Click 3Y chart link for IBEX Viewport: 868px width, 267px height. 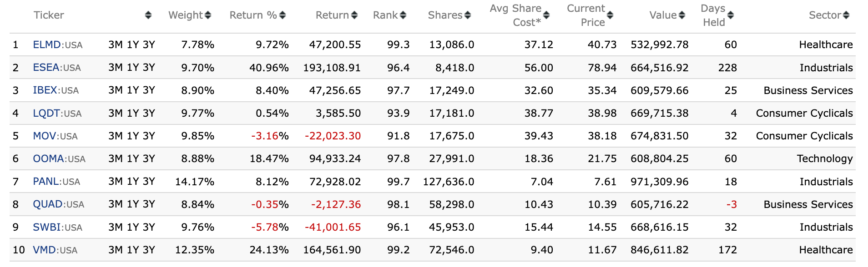point(149,90)
